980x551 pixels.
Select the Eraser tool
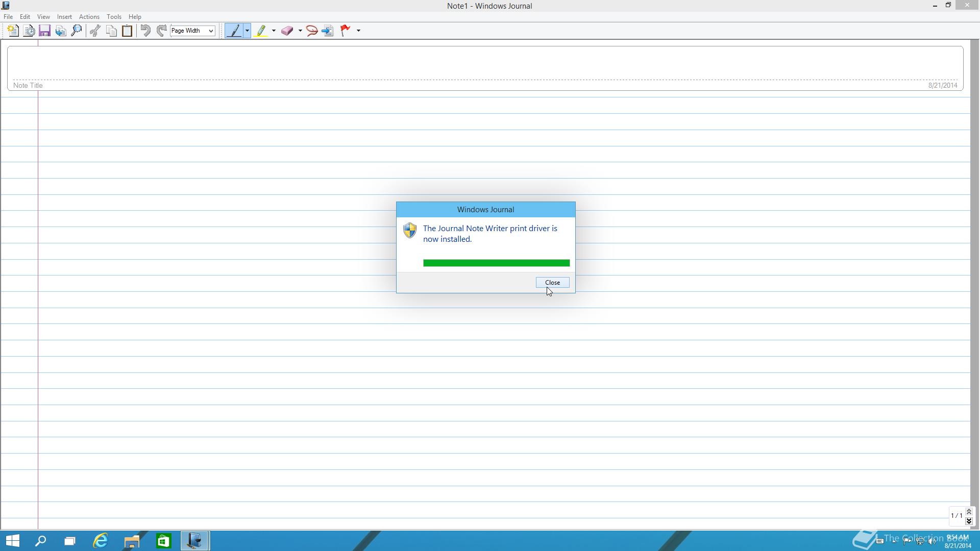pyautogui.click(x=287, y=31)
